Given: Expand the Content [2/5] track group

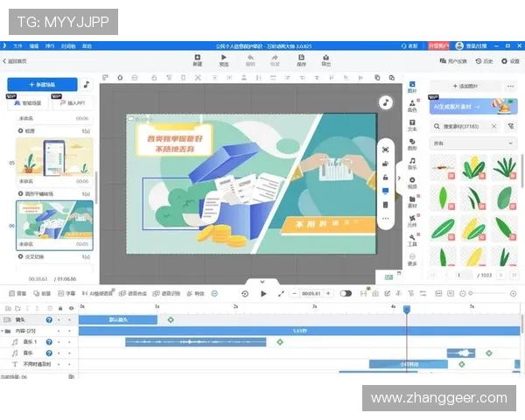Looking at the screenshot, I should tap(7, 331).
